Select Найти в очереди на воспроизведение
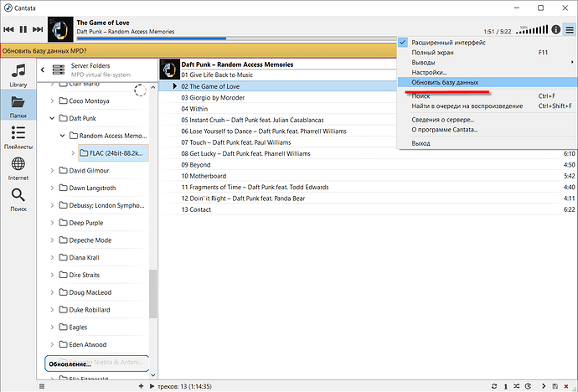Viewport: 578px width, 392px height. click(487, 106)
